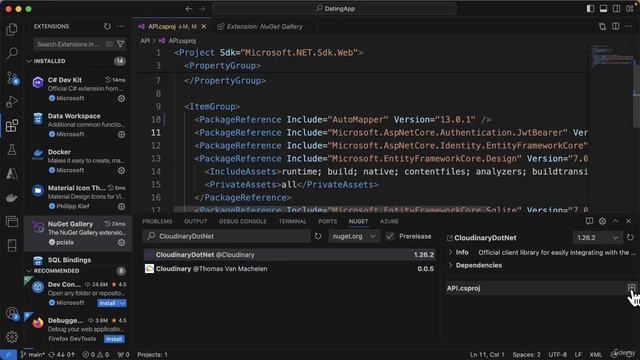Focus the NuGet package search field

[x=227, y=236]
